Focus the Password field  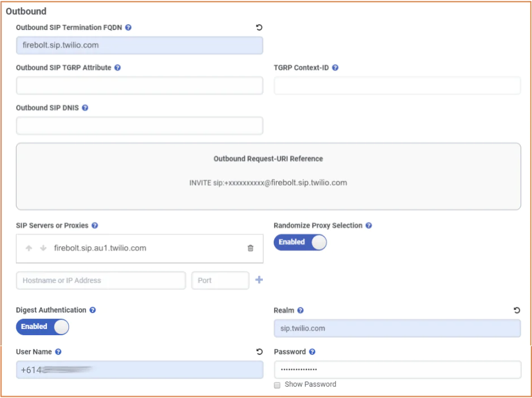click(397, 370)
